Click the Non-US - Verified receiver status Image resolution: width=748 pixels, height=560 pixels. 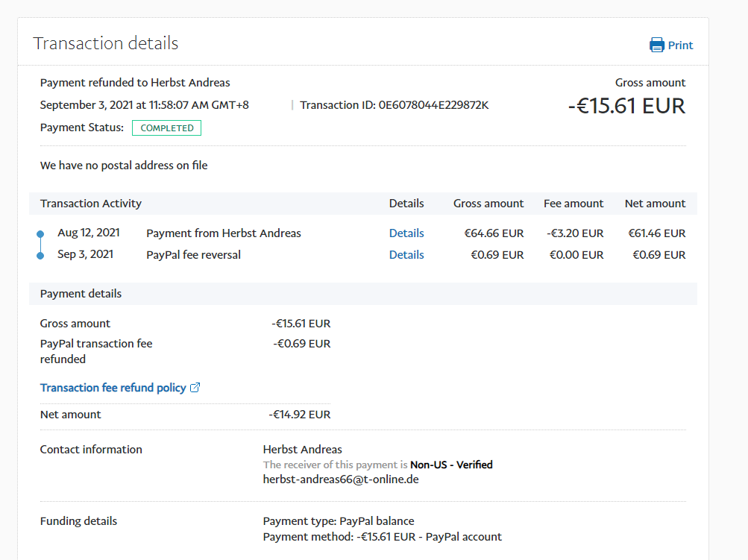[451, 465]
